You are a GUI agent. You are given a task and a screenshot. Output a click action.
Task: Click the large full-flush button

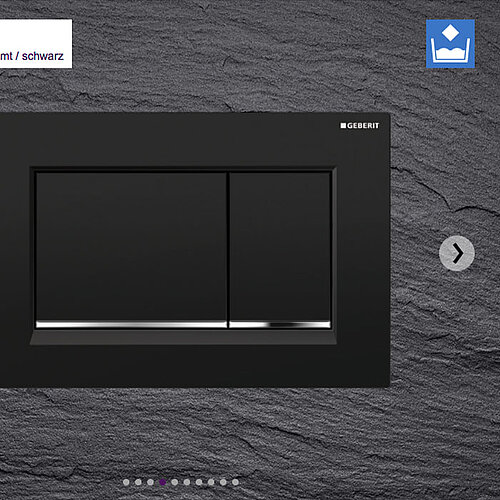(131, 246)
